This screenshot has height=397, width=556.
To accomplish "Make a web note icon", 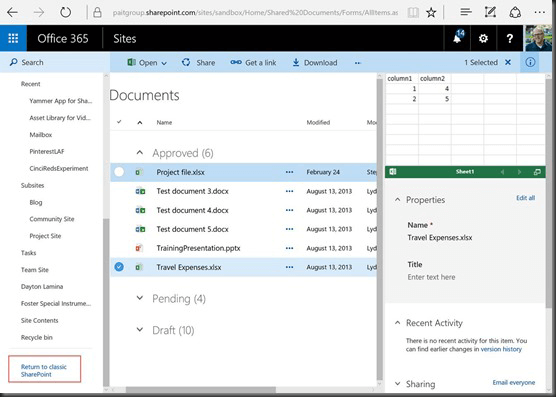I will (490, 12).
